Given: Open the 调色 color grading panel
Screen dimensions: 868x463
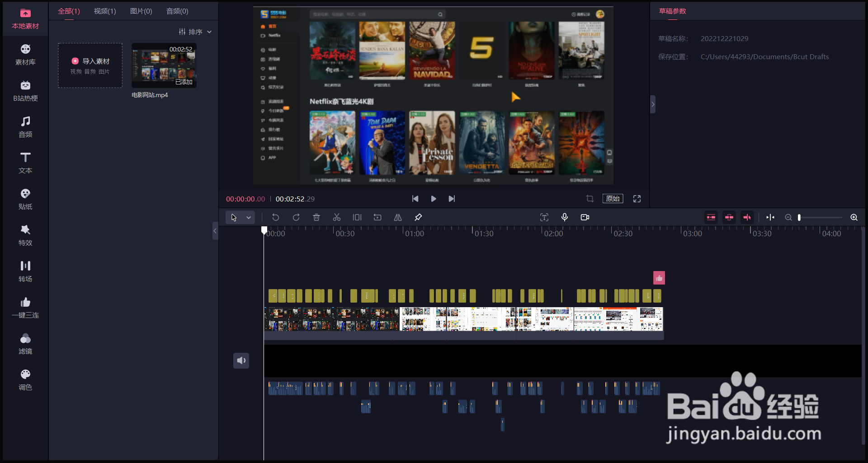Looking at the screenshot, I should tap(25, 380).
